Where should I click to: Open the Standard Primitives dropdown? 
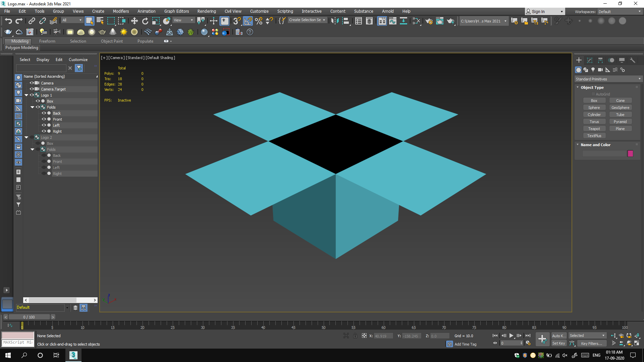click(x=608, y=79)
